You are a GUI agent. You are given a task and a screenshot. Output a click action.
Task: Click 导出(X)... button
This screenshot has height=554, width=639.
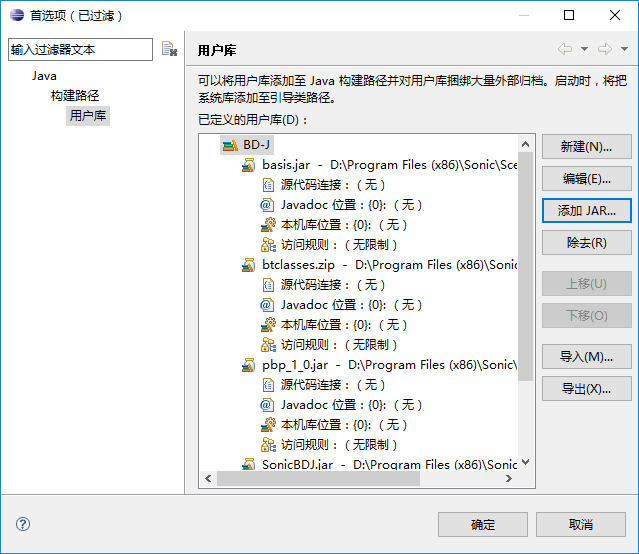[x=586, y=388]
